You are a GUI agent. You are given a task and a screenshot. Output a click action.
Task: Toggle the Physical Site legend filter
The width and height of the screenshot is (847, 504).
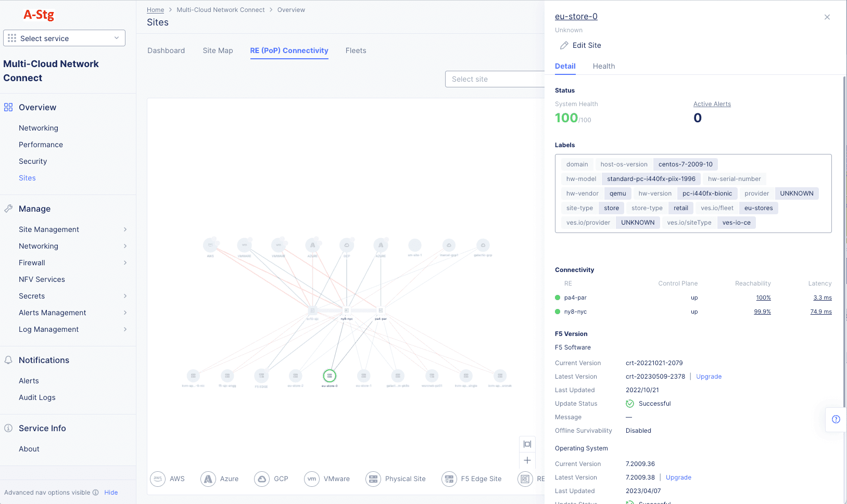coord(373,479)
